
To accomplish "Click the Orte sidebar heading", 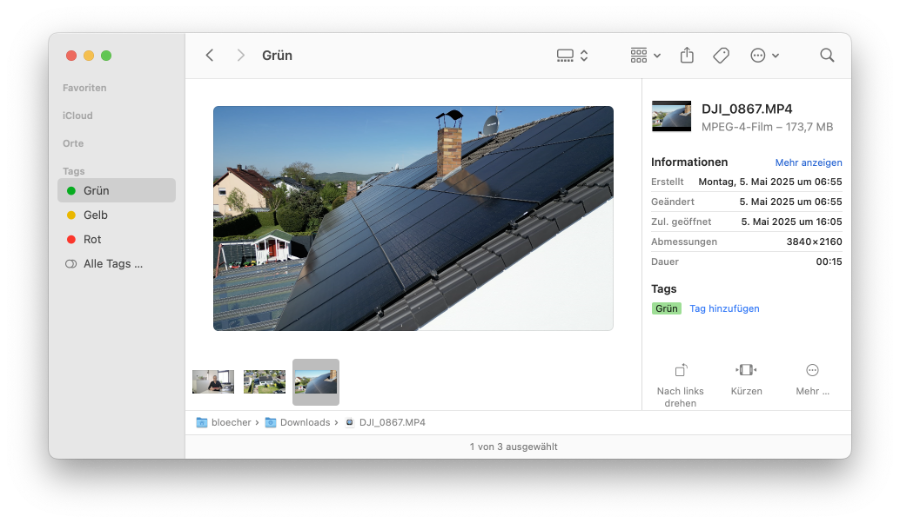I will [73, 144].
